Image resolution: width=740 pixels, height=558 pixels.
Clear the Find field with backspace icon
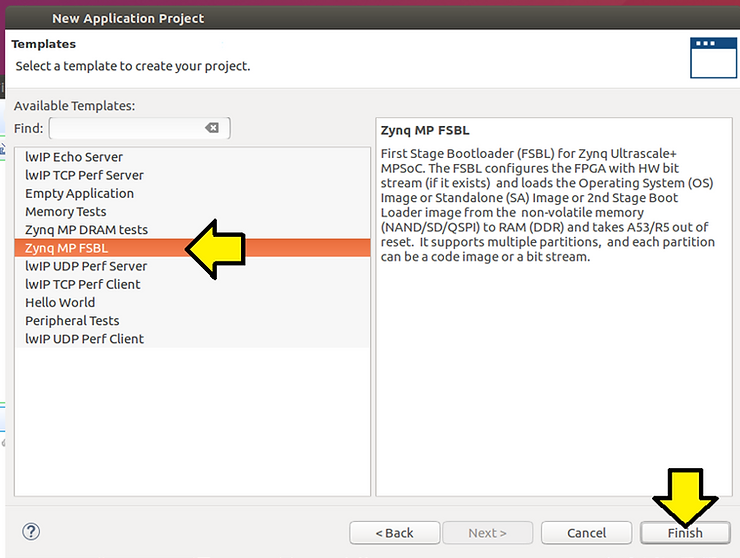click(212, 127)
